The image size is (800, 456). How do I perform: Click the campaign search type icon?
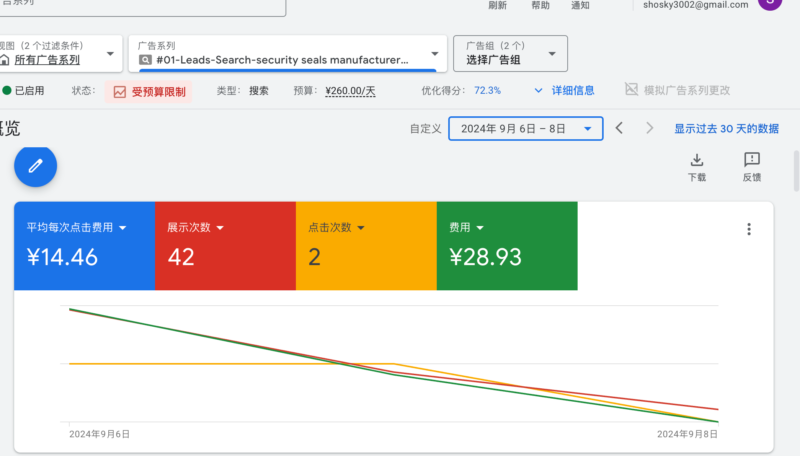click(x=145, y=60)
